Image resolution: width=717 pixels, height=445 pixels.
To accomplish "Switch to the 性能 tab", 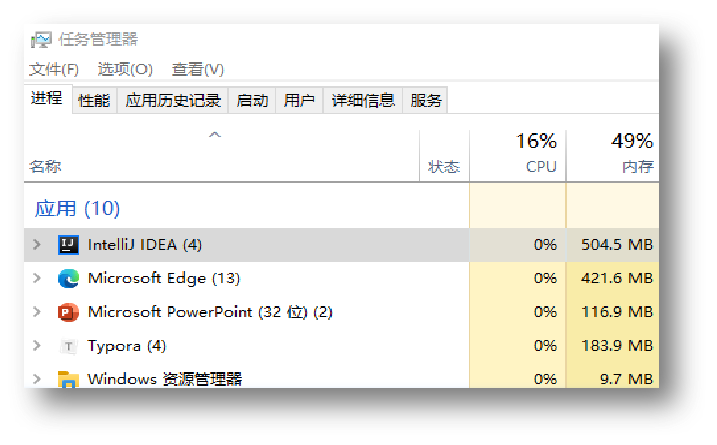I will tap(94, 100).
